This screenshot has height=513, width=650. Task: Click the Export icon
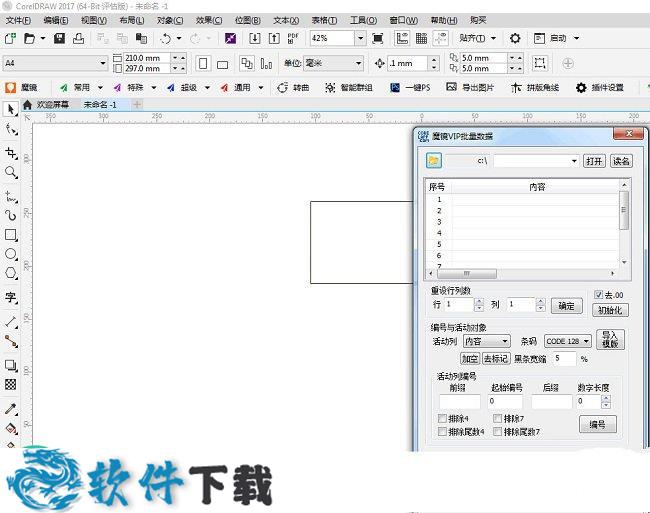(x=274, y=39)
